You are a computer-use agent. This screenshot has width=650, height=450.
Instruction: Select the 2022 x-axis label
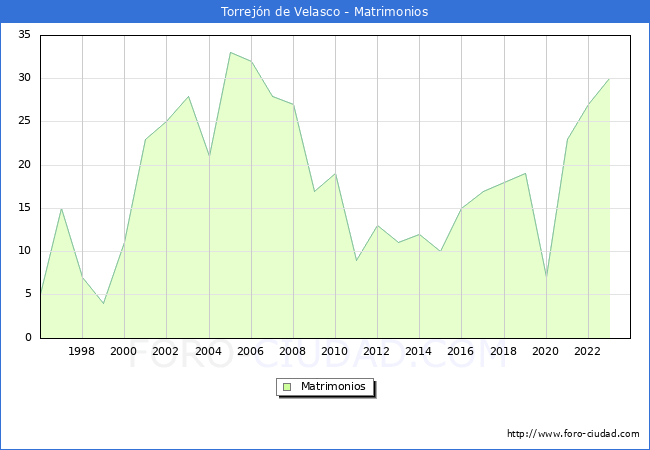pyautogui.click(x=587, y=351)
